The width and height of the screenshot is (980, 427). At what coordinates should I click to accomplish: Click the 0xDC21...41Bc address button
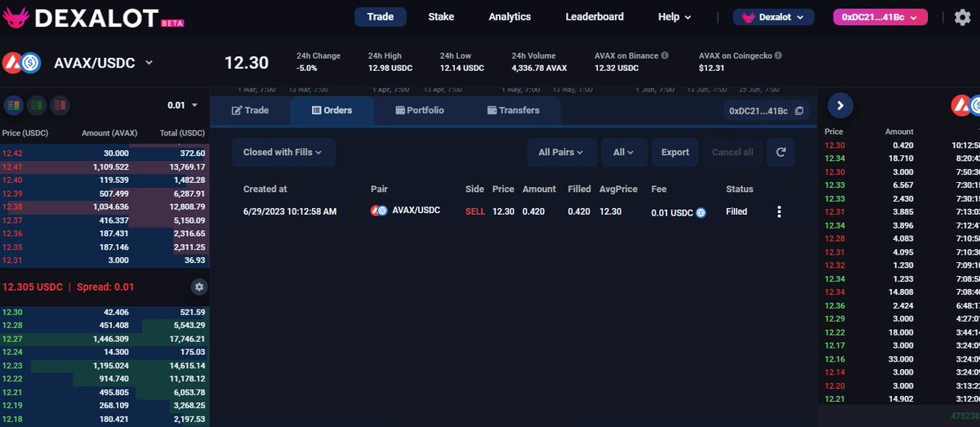(x=766, y=111)
